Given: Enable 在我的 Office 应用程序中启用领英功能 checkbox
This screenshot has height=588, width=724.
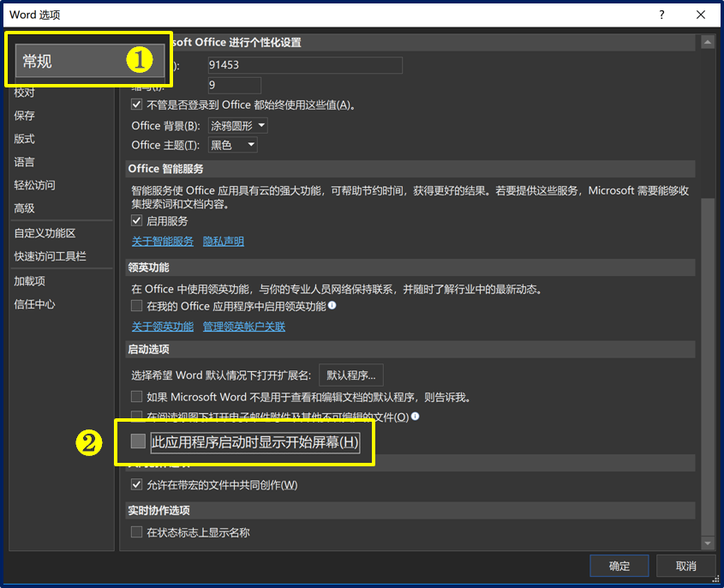Looking at the screenshot, I should click(137, 306).
